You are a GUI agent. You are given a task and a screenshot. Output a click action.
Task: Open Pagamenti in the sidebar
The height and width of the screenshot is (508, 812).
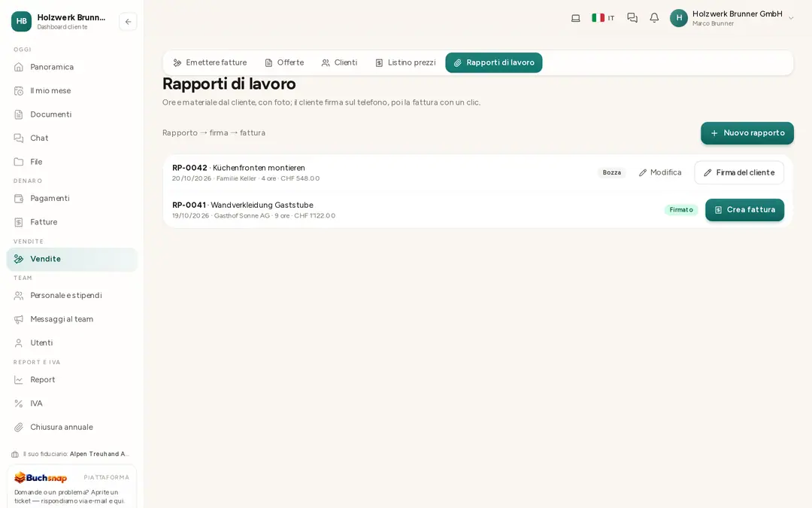(72, 198)
